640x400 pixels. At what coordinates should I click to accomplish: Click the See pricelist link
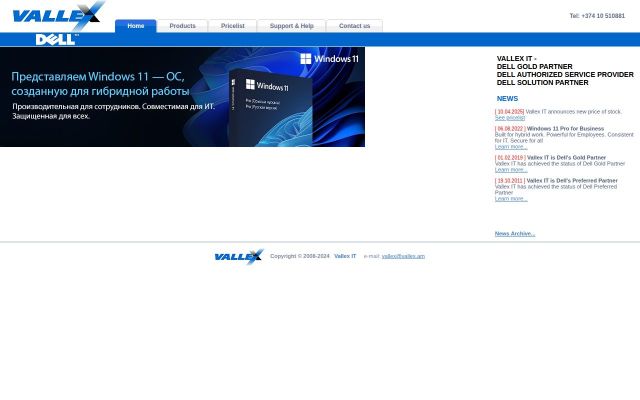(x=510, y=118)
